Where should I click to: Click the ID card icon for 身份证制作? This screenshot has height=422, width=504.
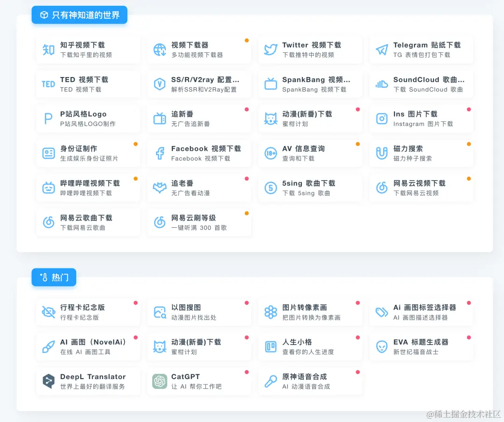coord(49,153)
